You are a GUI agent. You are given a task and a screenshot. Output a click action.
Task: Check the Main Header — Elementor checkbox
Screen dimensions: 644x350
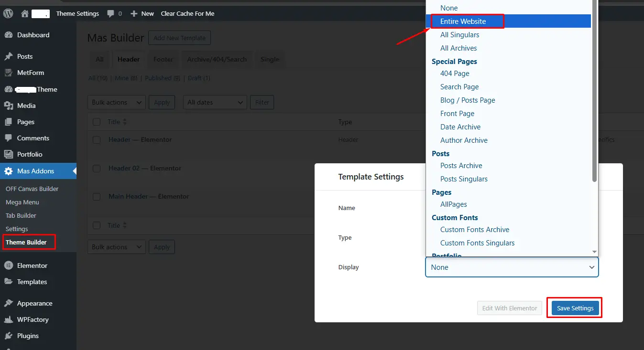[97, 197]
